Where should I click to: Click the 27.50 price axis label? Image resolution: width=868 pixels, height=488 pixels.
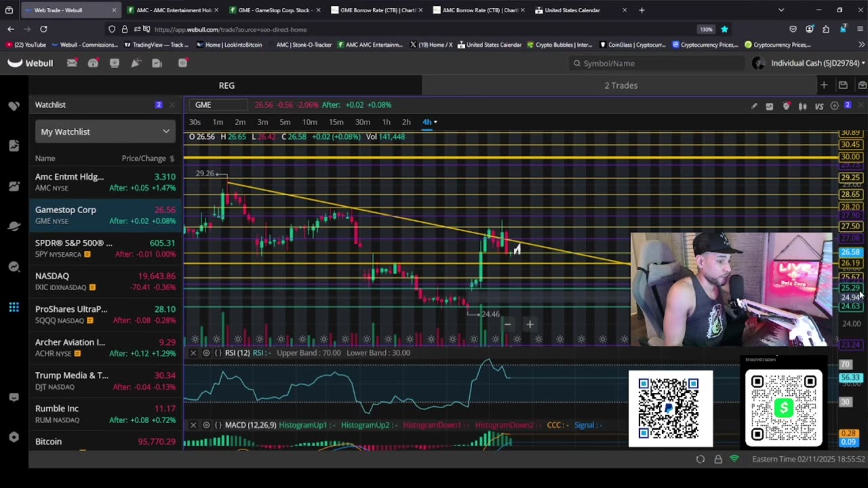pyautogui.click(x=850, y=226)
